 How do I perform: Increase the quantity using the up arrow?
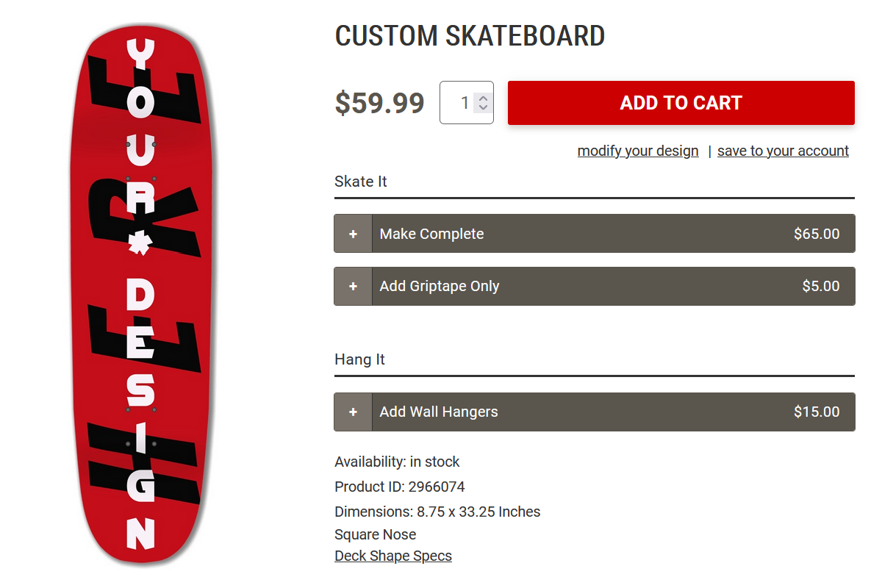(481, 96)
